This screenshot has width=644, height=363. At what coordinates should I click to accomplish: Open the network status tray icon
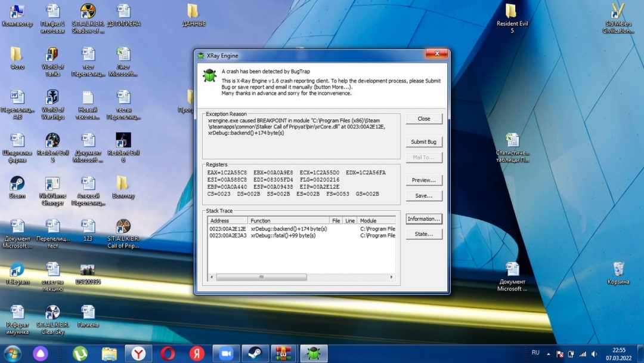[x=583, y=353]
